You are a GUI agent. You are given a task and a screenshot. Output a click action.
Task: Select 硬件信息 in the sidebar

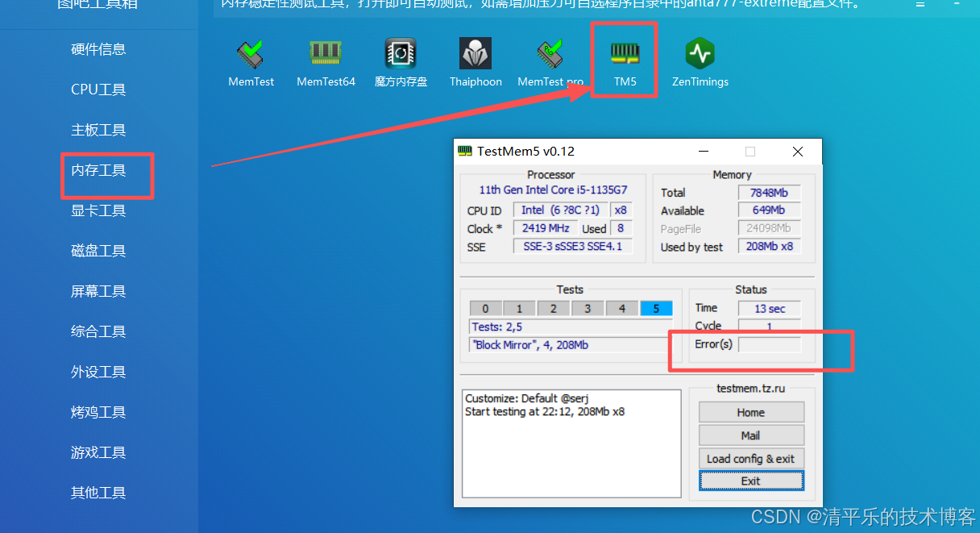point(98,49)
